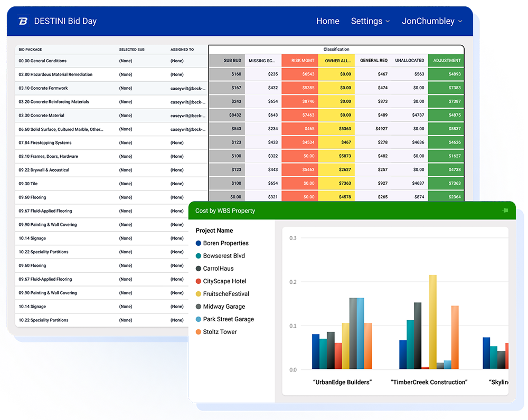Go to the Home menu item
Image resolution: width=528 pixels, height=420 pixels.
[x=328, y=21]
